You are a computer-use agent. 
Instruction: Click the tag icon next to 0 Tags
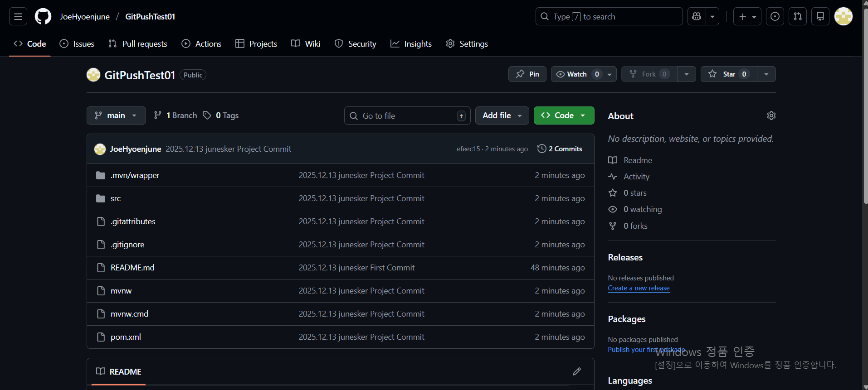click(207, 116)
